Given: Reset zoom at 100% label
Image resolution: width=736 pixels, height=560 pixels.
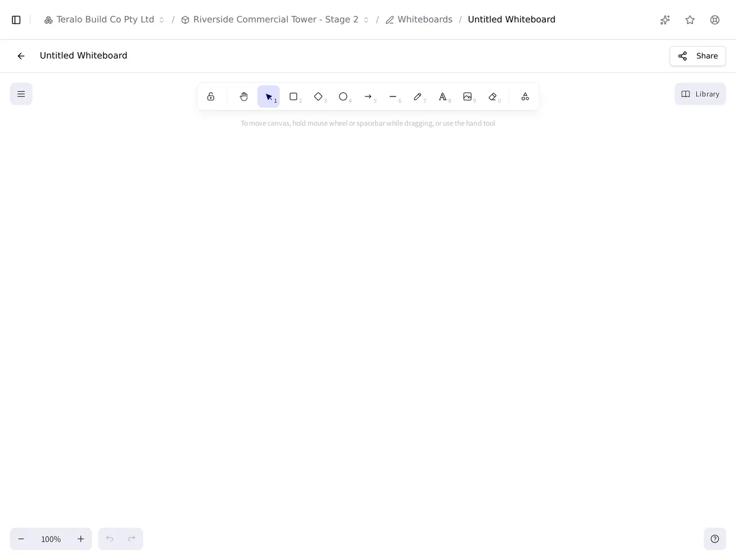Looking at the screenshot, I should [x=51, y=539].
